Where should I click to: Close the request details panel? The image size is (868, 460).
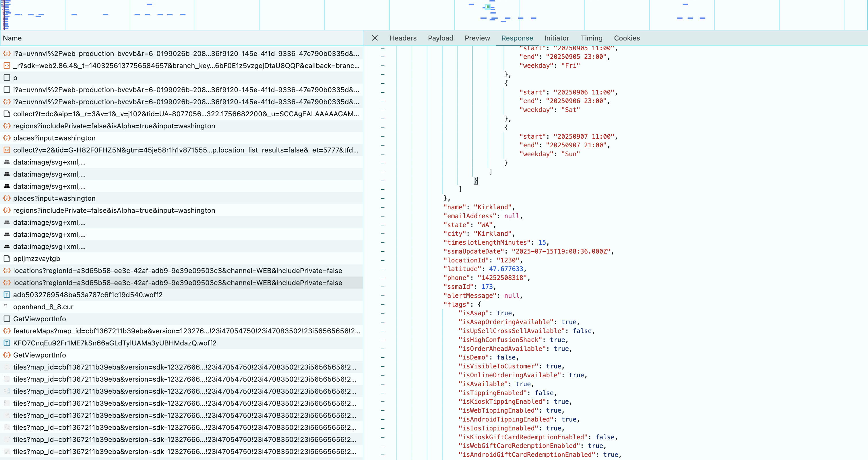pyautogui.click(x=375, y=38)
